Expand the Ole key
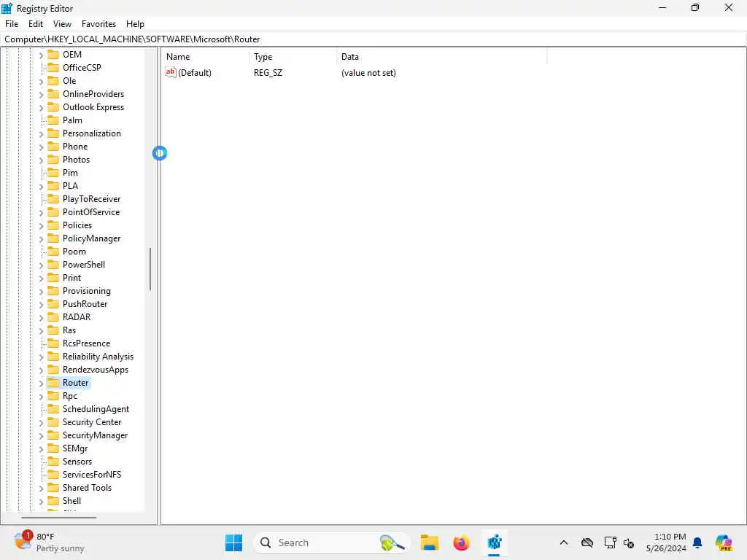Viewport: 747px width, 560px height. [x=41, y=82]
